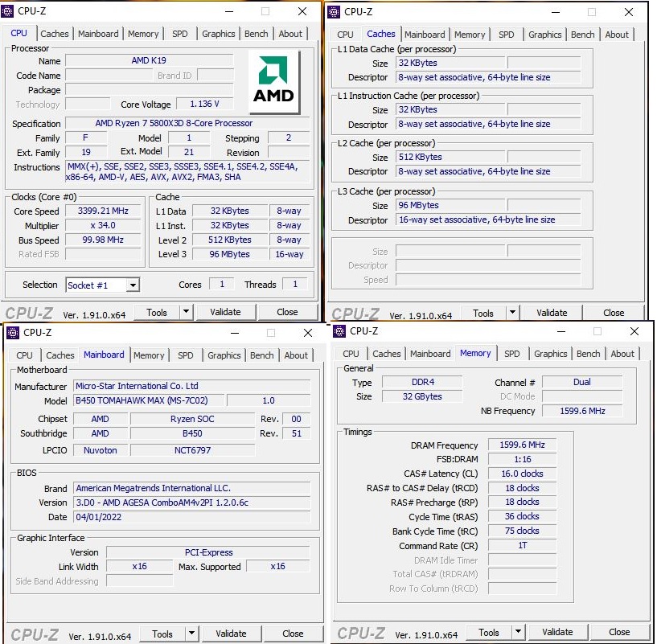
Task: Click Tools button in CPU window
Action: pos(157,312)
